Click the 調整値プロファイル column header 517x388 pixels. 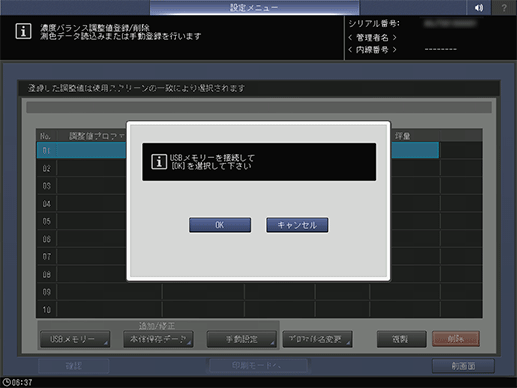97,136
